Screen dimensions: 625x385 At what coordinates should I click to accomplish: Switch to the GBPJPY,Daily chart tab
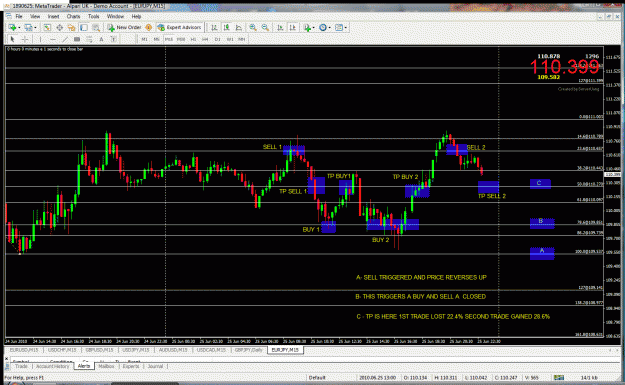[249, 350]
